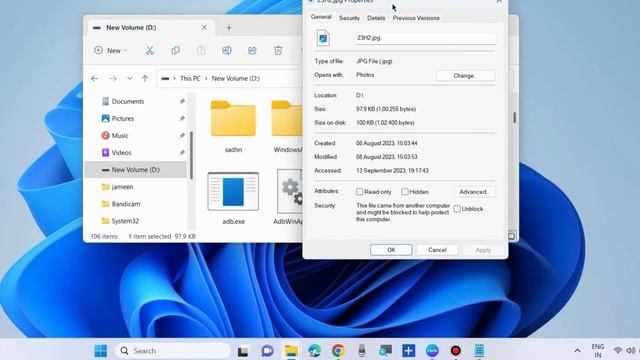
Task: Open the red record app on taskbar
Action: click(x=456, y=351)
